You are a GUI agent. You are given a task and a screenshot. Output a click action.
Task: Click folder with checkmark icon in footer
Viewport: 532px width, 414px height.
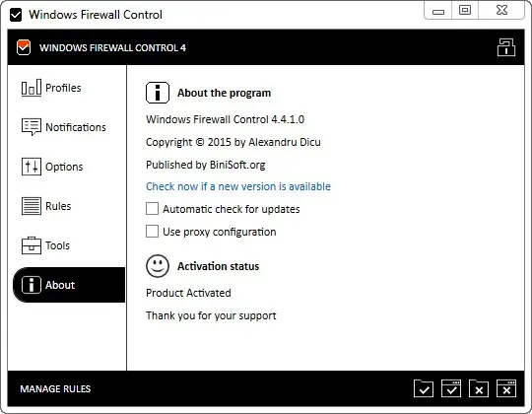(424, 388)
